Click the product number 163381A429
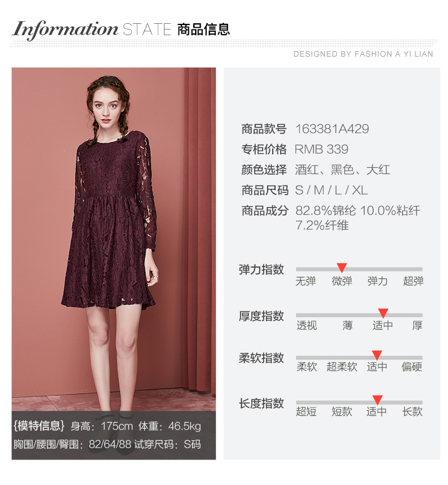Image resolution: width=448 pixels, height=485 pixels. coord(332,129)
